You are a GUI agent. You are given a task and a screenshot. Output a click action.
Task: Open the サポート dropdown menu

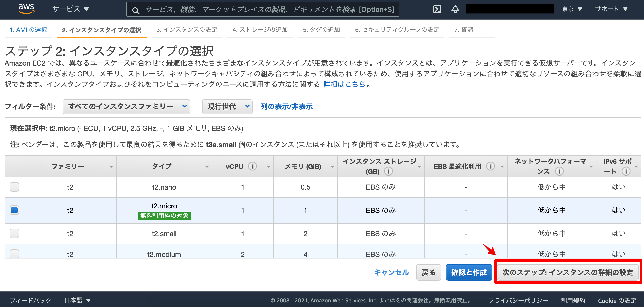click(611, 9)
